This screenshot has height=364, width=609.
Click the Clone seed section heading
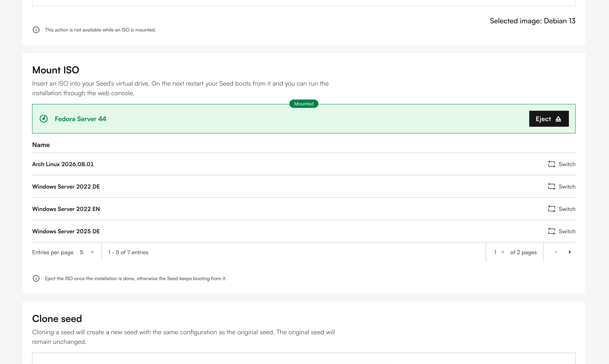point(57,319)
